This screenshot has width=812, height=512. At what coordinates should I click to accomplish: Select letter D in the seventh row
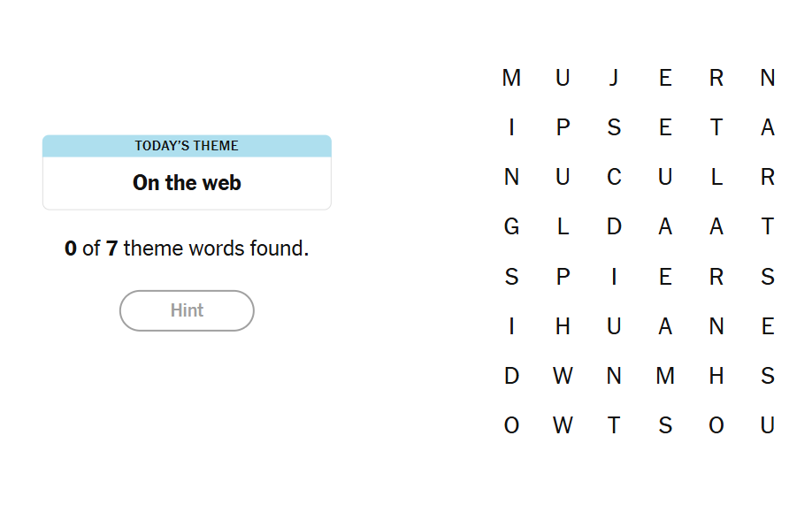point(511,377)
